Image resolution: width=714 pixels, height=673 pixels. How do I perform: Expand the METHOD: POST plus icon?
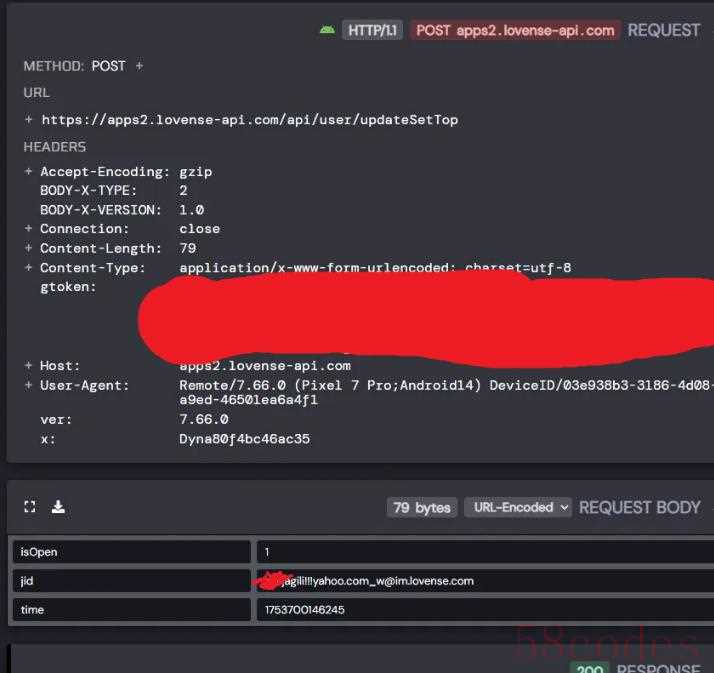click(139, 66)
